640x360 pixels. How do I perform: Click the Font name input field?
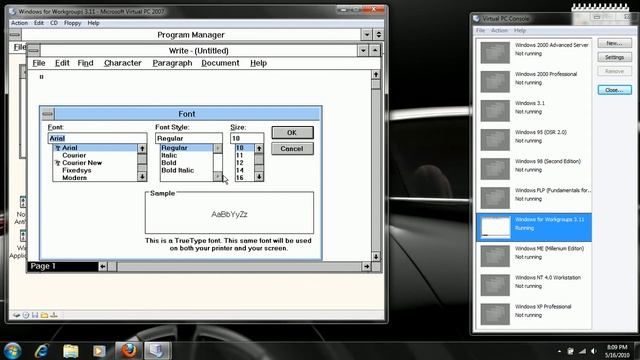[97, 138]
